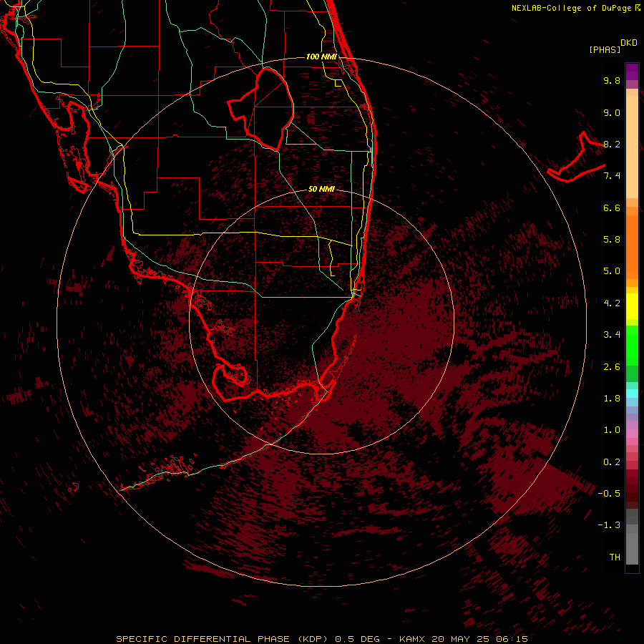644x644 pixels.
Task: Click the orange segment of the color bar
Action: 632,246
